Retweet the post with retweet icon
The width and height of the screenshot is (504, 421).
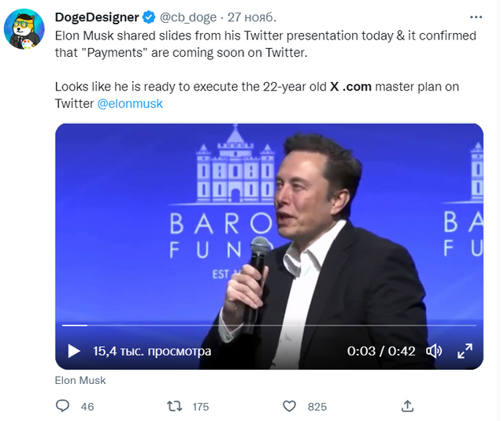pos(176,406)
